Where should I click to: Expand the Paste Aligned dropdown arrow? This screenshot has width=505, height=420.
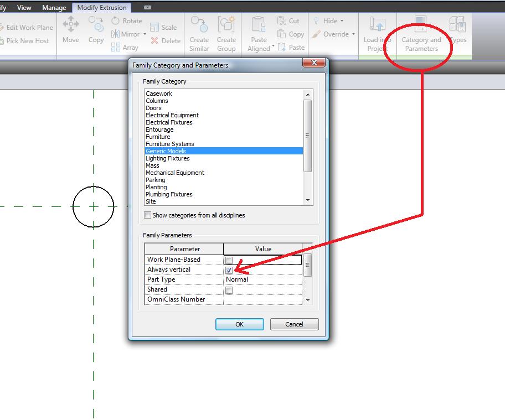point(273,46)
